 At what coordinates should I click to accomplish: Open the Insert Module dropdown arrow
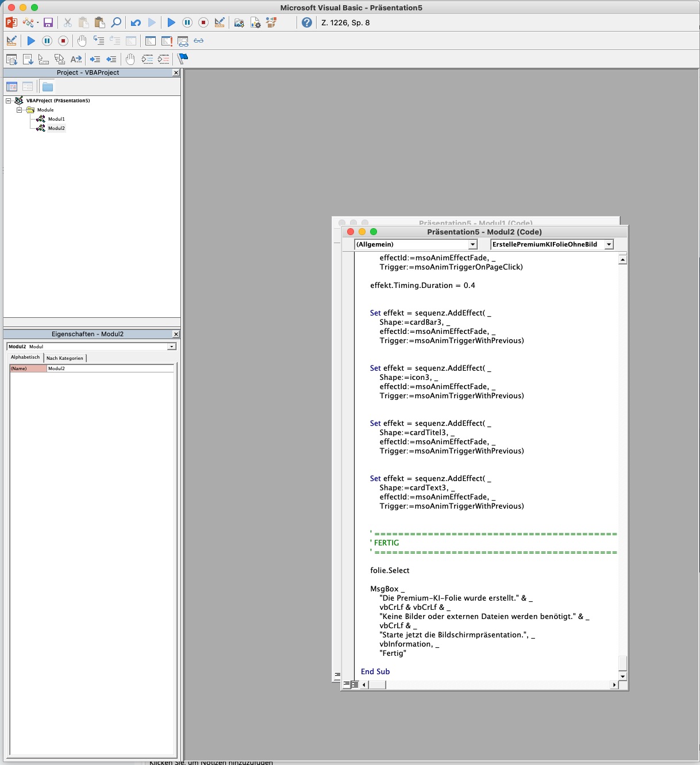pos(37,23)
